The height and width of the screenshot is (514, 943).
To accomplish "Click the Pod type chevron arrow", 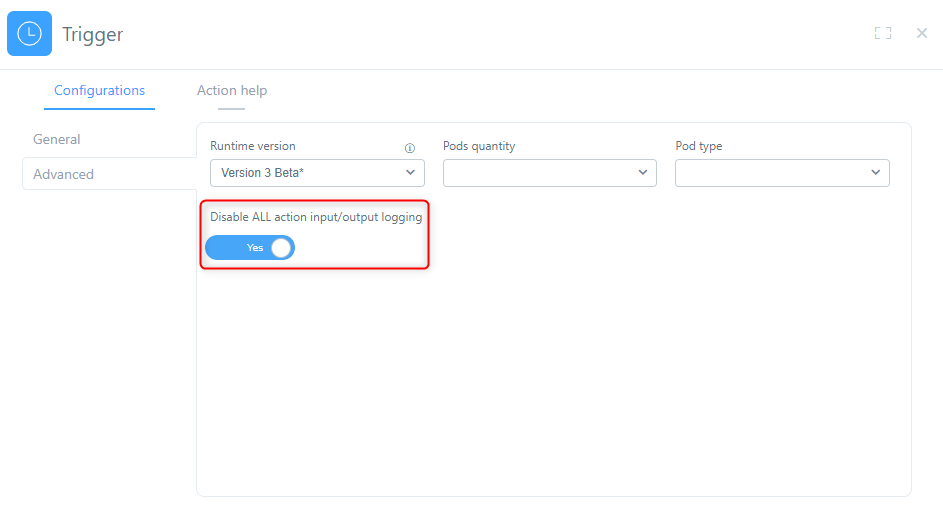I will 875,173.
